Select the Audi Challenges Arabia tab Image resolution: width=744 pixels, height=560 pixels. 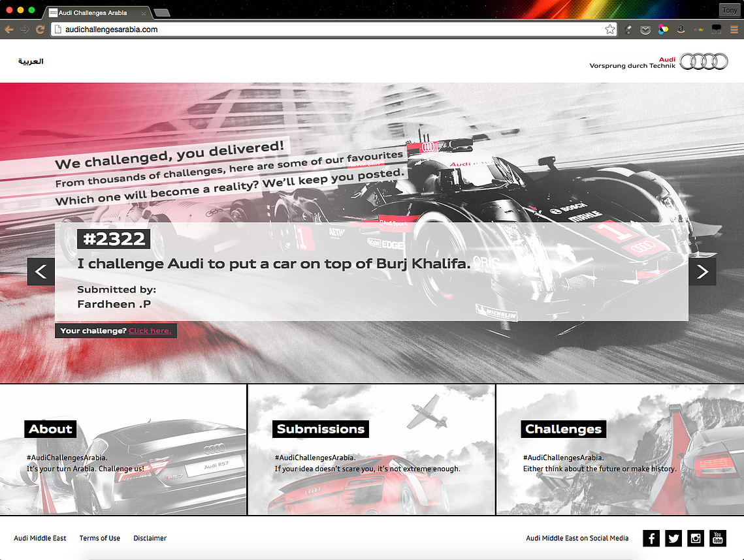97,13
